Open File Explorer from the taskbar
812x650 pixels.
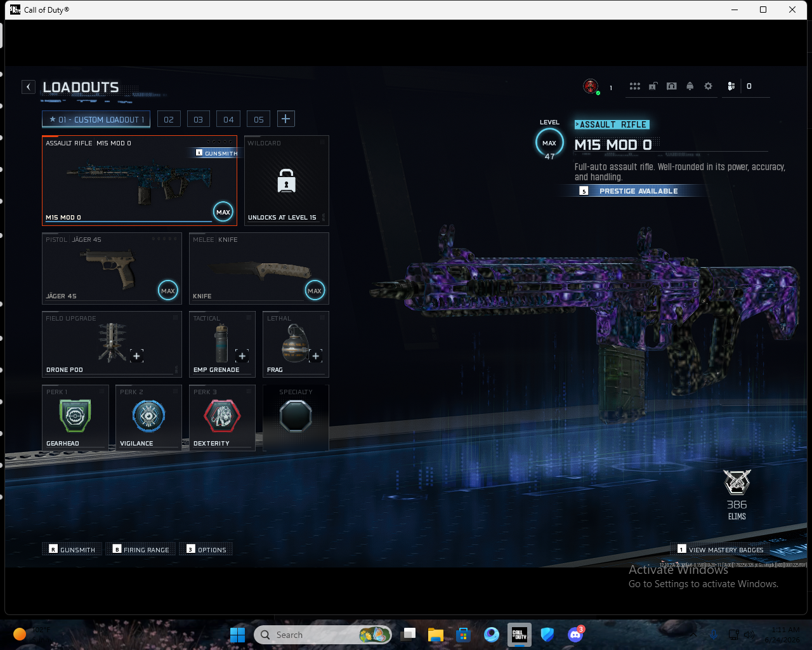[x=436, y=635]
